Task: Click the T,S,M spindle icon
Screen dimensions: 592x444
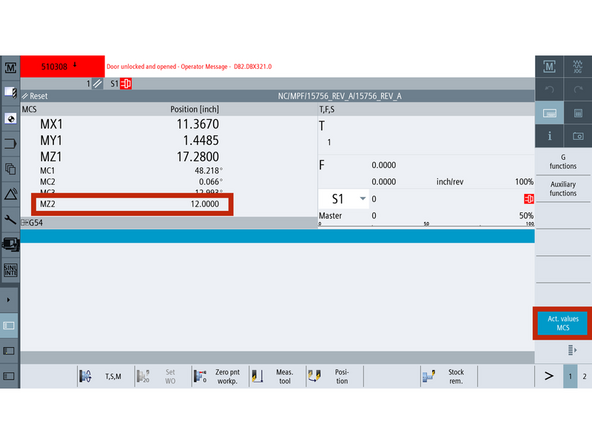Action: pyautogui.click(x=85, y=376)
